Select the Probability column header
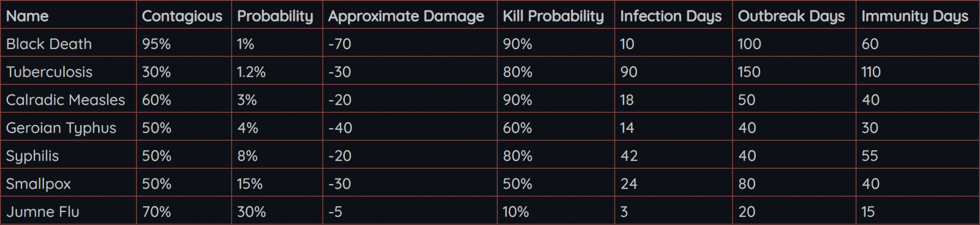 [x=275, y=16]
